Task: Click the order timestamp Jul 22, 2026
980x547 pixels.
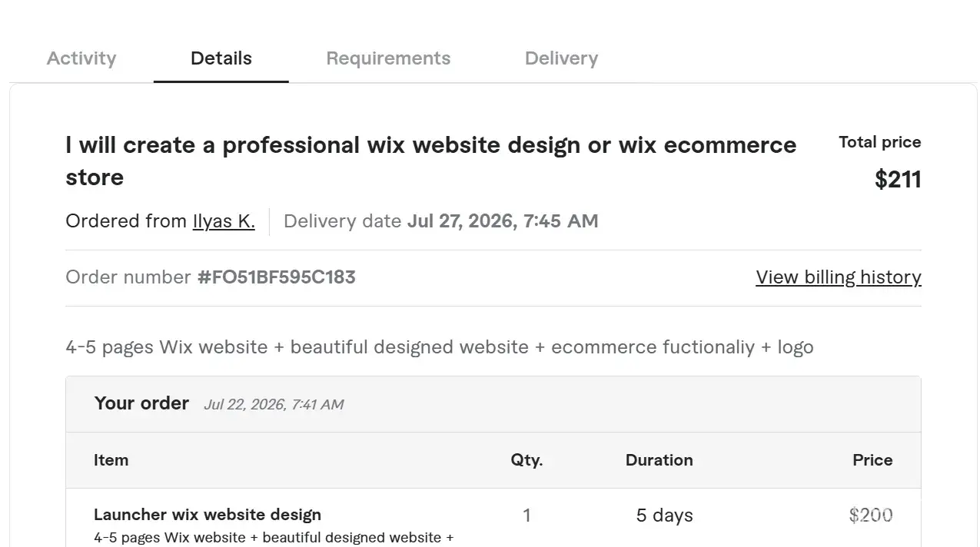Action: tap(274, 405)
